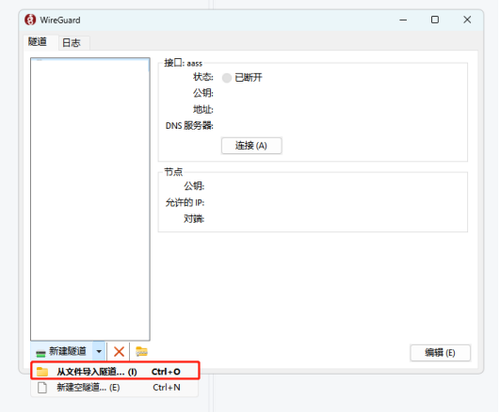Viewport: 500px width, 412px height.
Task: Click inside the tunnel list box
Action: coord(90,199)
